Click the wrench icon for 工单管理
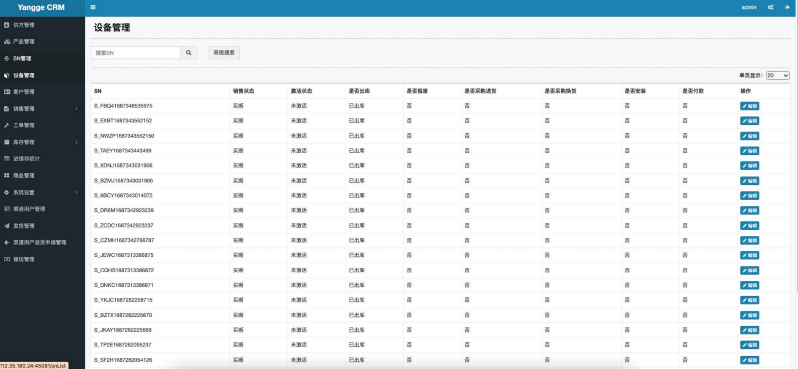 click(x=6, y=125)
